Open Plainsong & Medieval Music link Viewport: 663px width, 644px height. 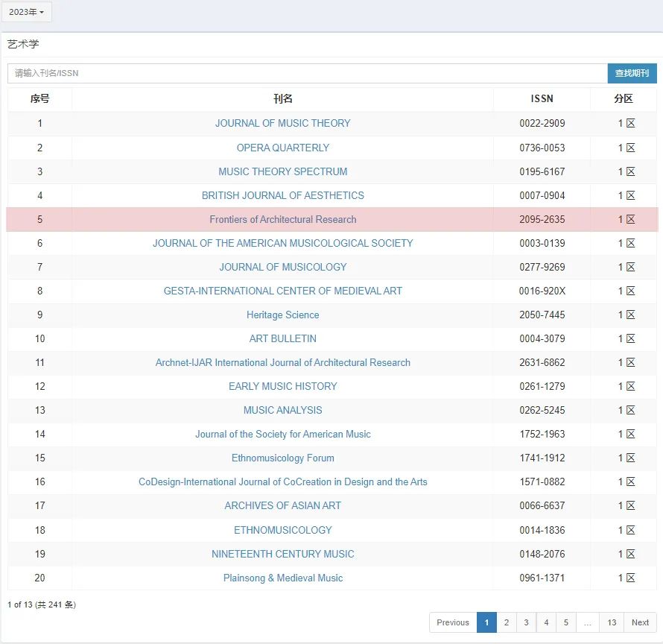click(282, 578)
